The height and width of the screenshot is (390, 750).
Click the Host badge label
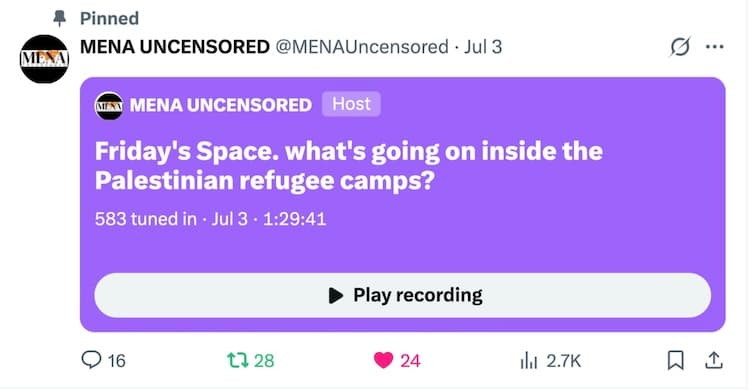[352, 104]
